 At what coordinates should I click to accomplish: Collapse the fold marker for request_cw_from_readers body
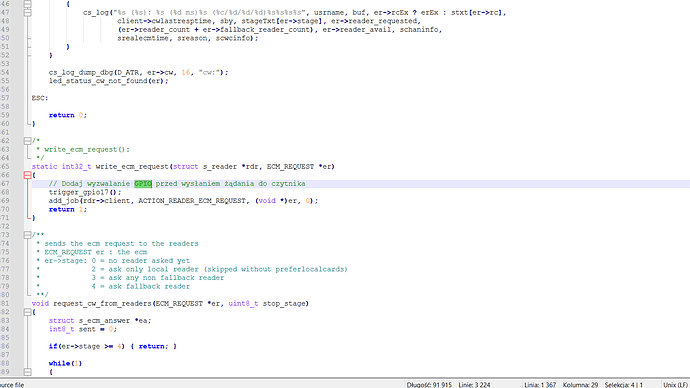[27, 312]
